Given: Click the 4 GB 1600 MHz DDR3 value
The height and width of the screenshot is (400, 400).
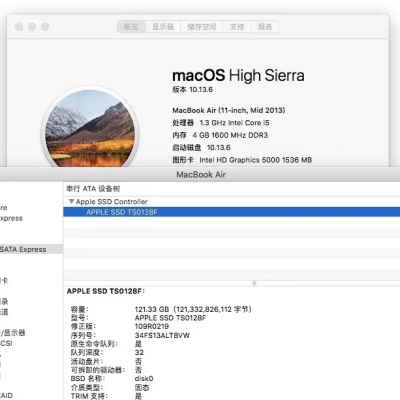Looking at the screenshot, I should click(230, 135).
